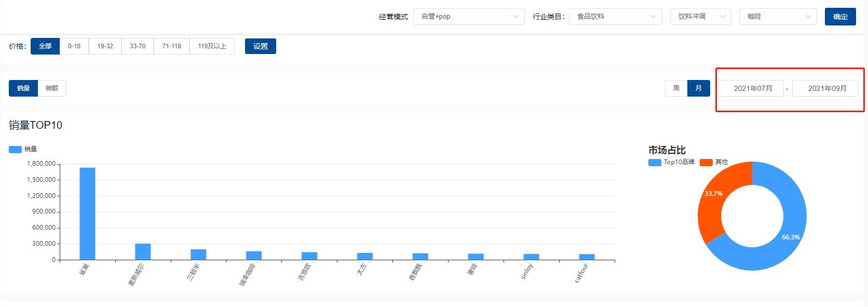Expand the 食品饮料 industry category dropdown
Screen dimensions: 868x307
click(615, 17)
